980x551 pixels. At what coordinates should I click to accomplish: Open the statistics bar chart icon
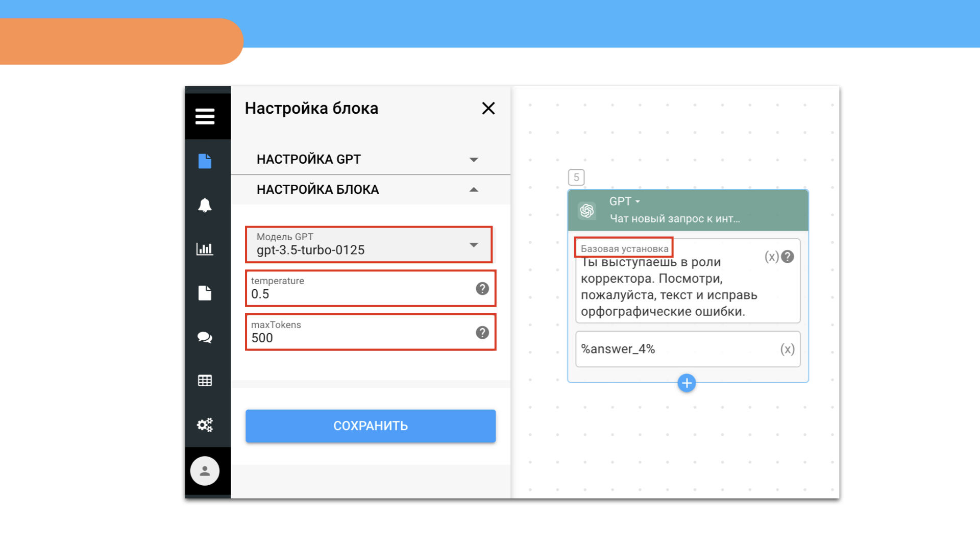click(x=205, y=249)
